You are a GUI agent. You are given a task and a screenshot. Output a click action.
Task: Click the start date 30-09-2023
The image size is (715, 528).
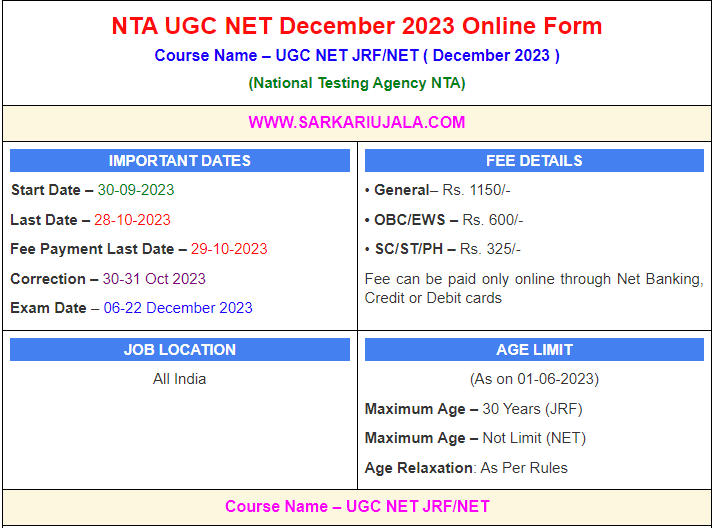coord(136,190)
